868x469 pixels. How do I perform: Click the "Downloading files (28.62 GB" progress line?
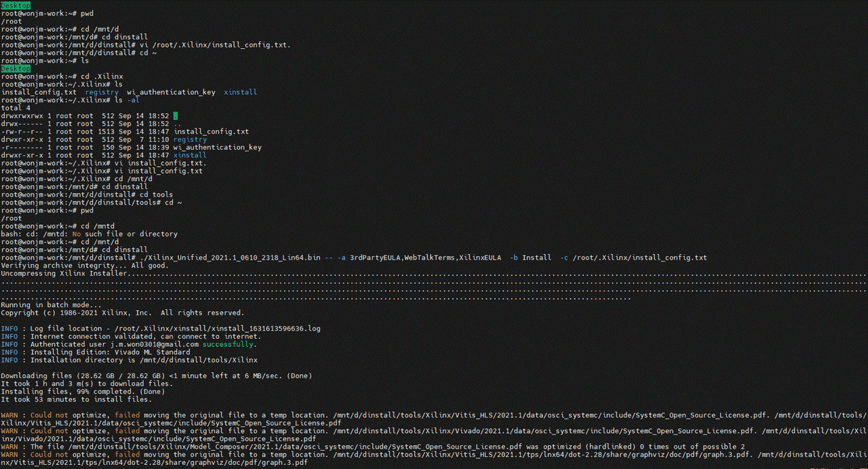[x=156, y=375]
